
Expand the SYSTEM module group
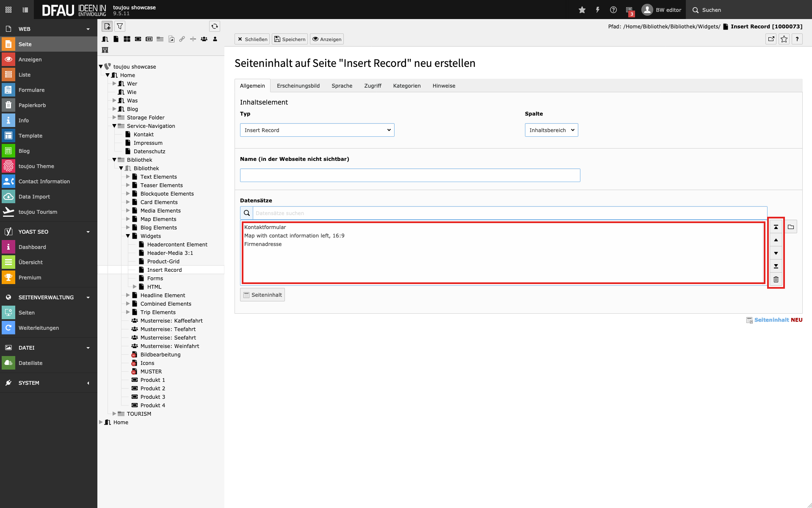[x=88, y=383]
